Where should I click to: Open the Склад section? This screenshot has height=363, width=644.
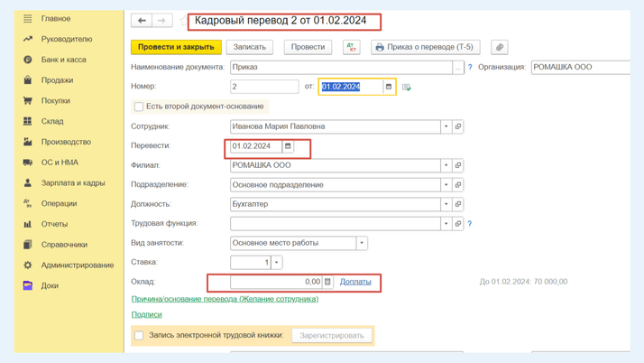click(x=52, y=121)
